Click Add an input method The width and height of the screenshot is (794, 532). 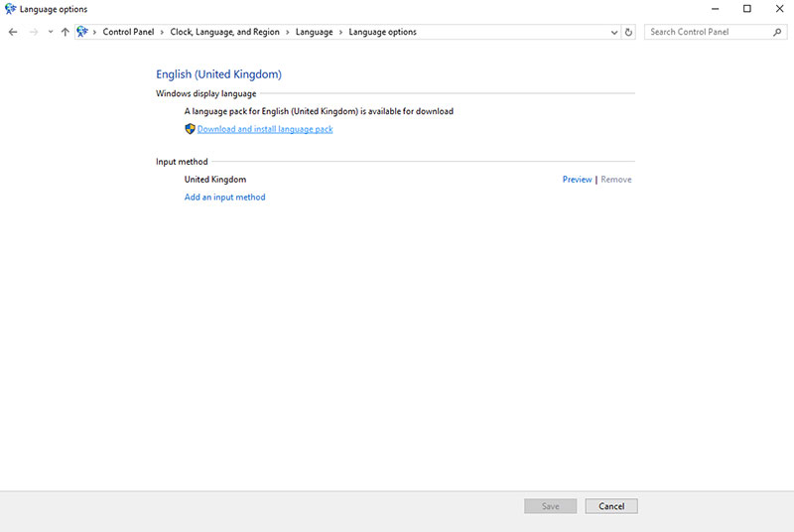point(225,197)
